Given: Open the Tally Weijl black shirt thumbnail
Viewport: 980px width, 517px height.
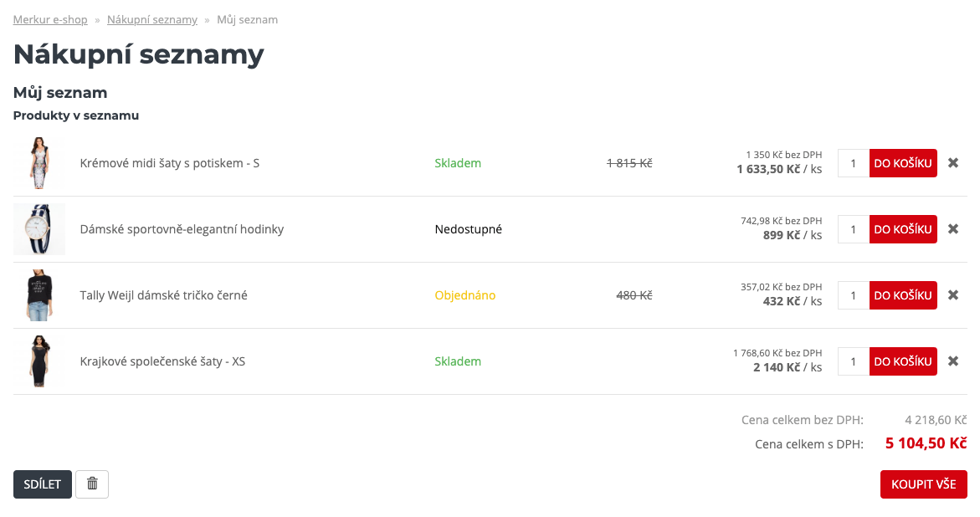Looking at the screenshot, I should point(39,295).
